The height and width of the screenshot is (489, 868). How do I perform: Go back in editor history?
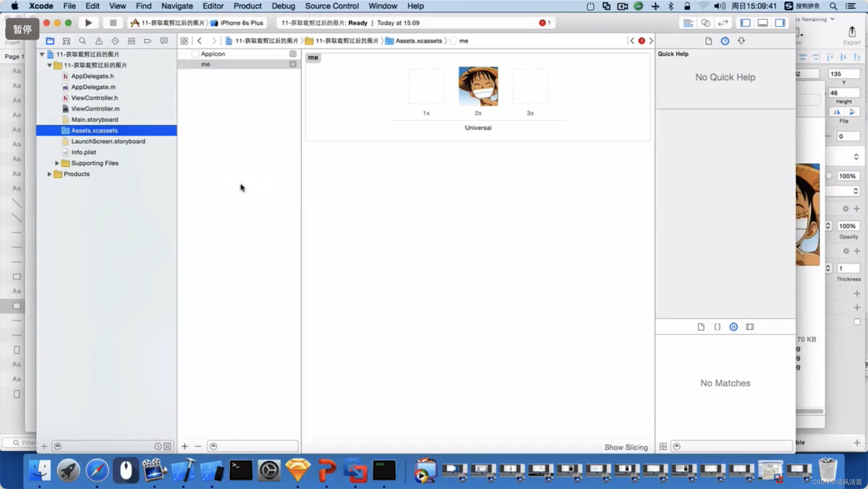[200, 41]
